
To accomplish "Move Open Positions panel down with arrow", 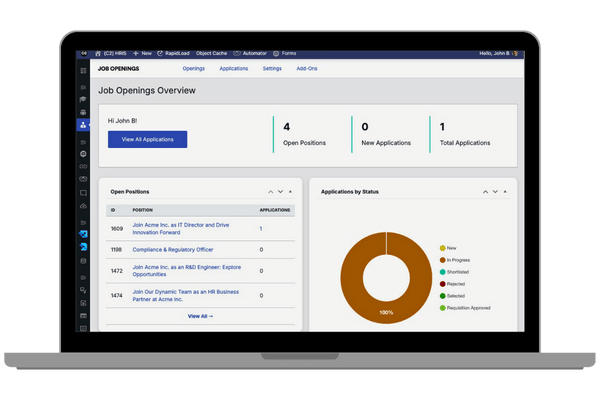I will (x=280, y=191).
